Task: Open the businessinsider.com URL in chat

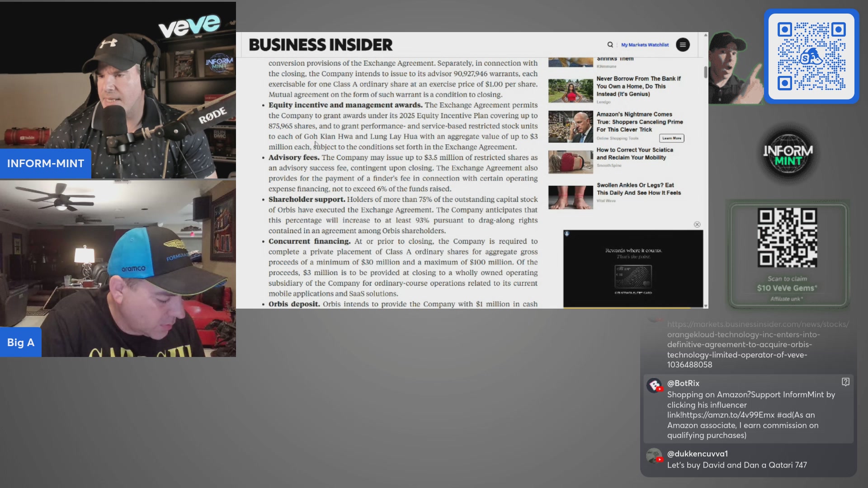Action: (758, 344)
